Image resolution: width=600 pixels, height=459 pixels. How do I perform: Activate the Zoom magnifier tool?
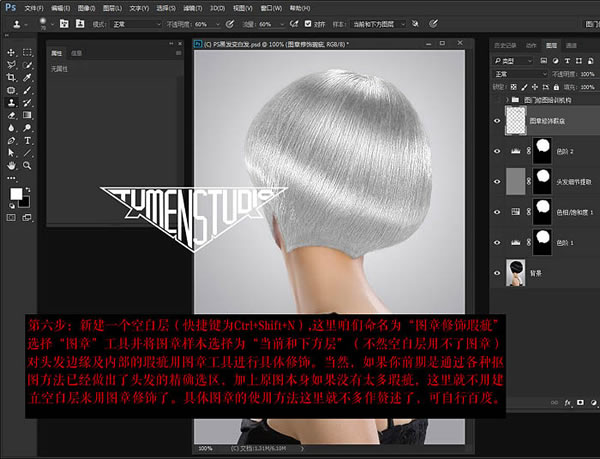tap(27, 165)
